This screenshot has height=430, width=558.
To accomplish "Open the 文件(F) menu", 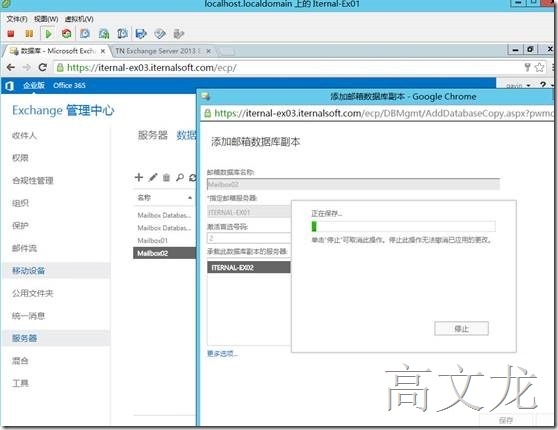I will (x=16, y=19).
